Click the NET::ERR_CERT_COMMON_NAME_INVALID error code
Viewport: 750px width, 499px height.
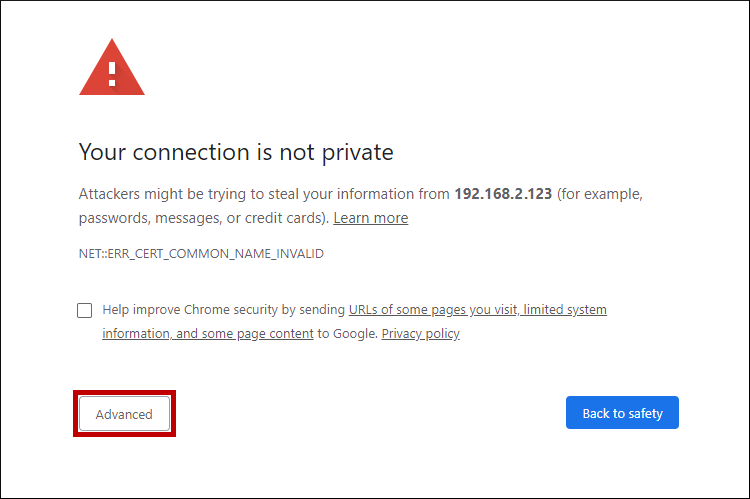(x=201, y=254)
